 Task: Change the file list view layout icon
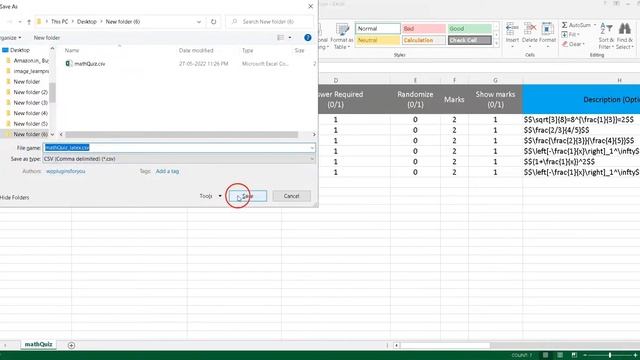(280, 38)
